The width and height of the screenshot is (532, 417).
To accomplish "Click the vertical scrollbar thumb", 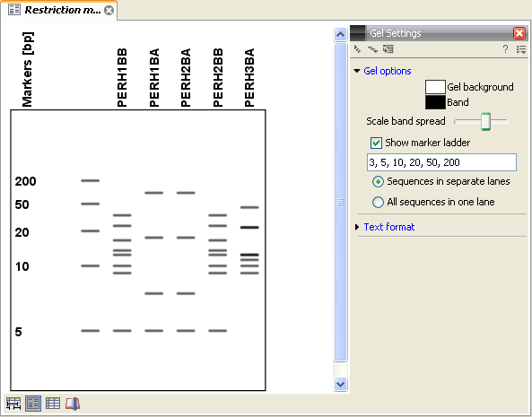I will pyautogui.click(x=340, y=202).
